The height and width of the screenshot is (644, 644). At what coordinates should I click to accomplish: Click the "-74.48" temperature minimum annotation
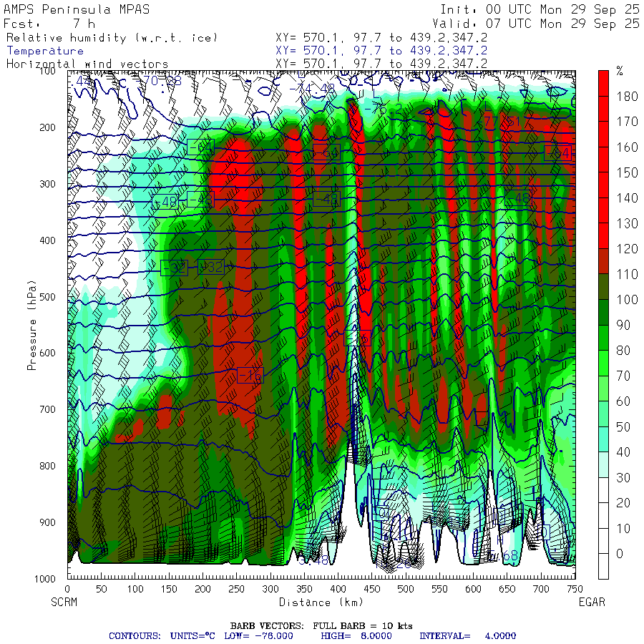coord(312,89)
